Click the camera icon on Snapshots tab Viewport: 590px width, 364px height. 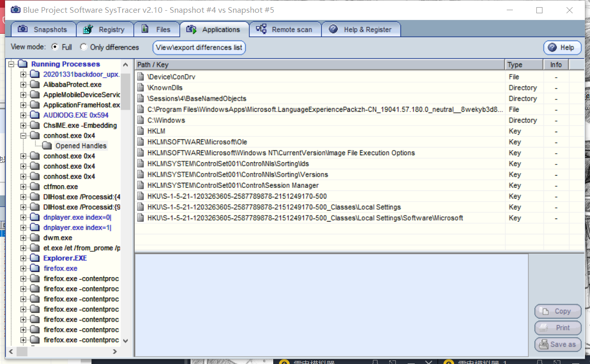[22, 29]
